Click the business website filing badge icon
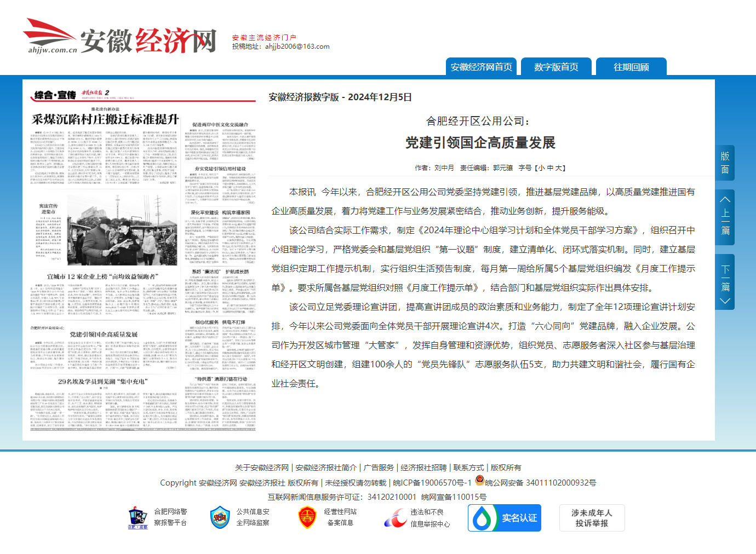This screenshot has width=756, height=554. click(x=307, y=517)
